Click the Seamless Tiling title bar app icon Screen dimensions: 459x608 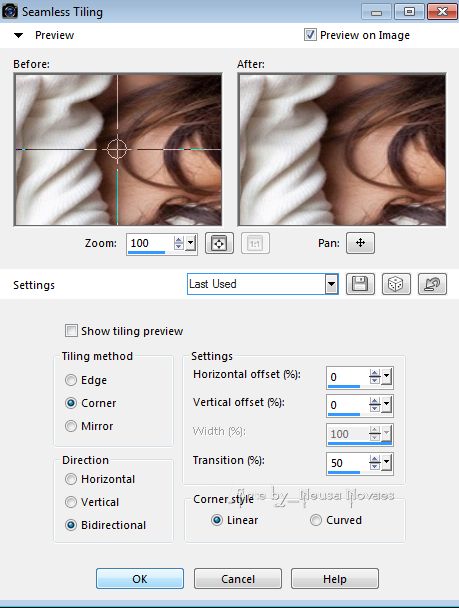9,11
